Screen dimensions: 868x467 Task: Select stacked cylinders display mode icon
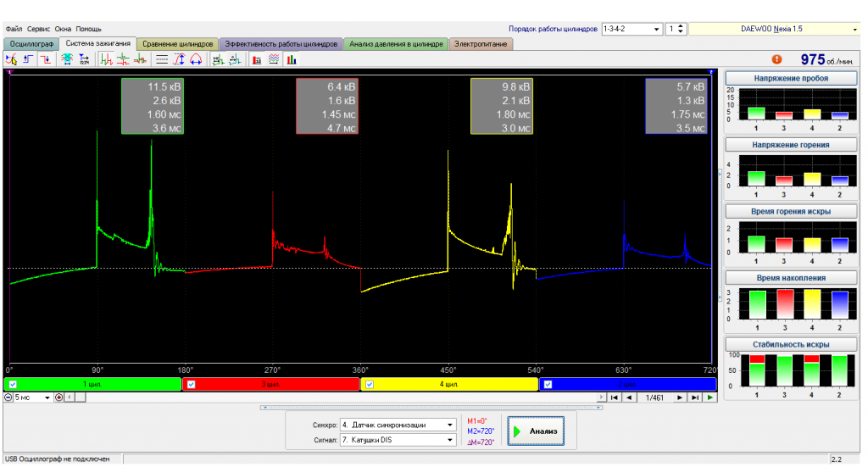tap(123, 59)
